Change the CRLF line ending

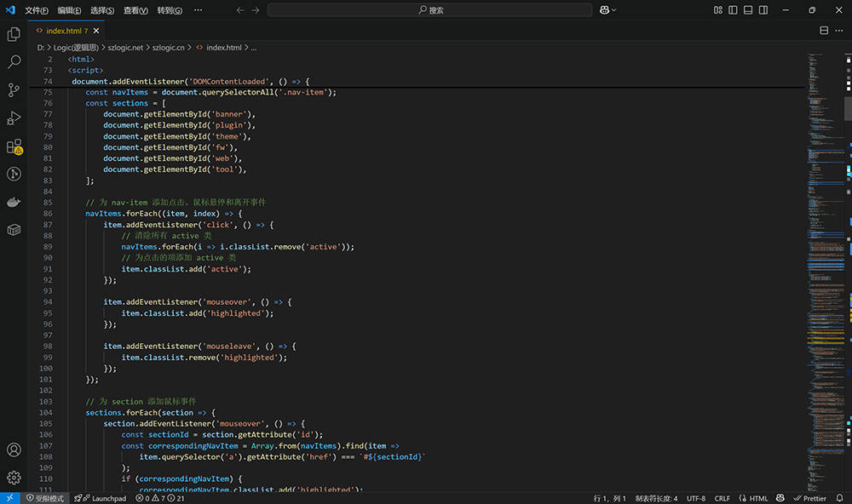722,498
